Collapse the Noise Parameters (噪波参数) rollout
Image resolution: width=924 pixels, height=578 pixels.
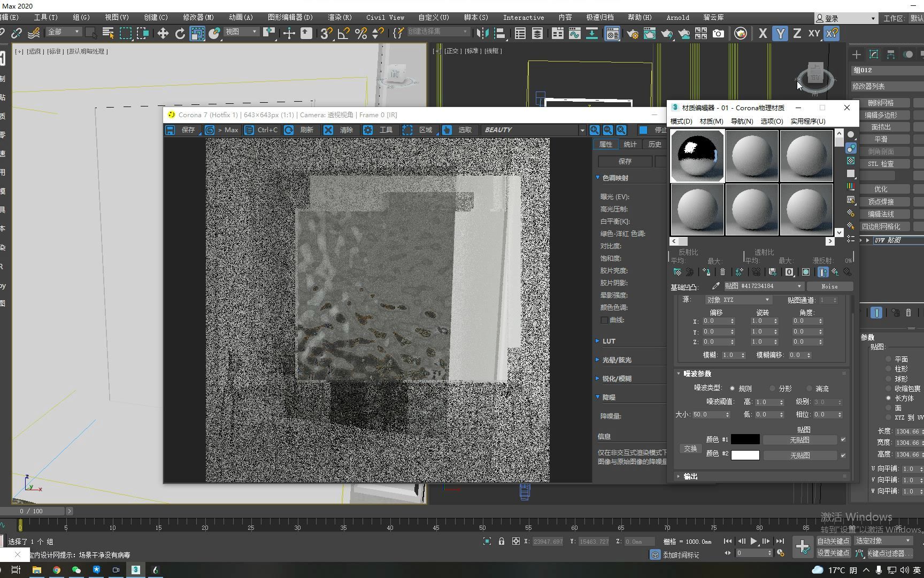pos(679,374)
